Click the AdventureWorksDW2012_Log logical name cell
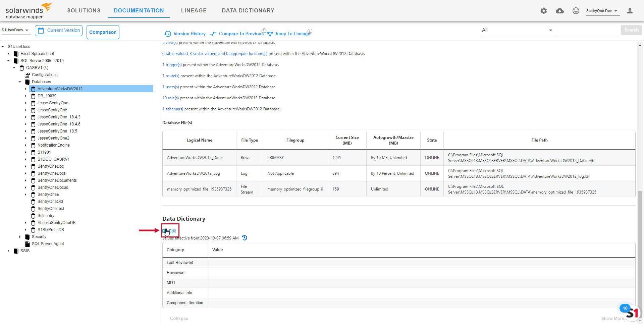Viewport: 644px width, 325px height. click(199, 173)
